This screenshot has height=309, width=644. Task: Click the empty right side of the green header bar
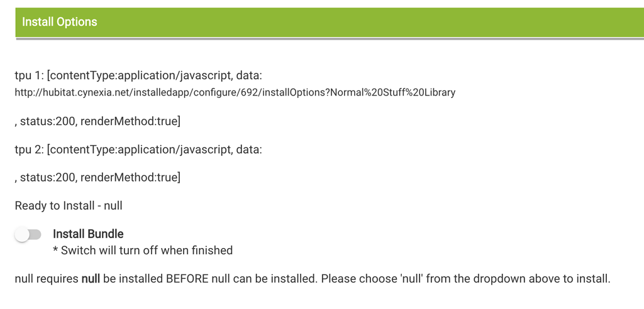click(440, 22)
